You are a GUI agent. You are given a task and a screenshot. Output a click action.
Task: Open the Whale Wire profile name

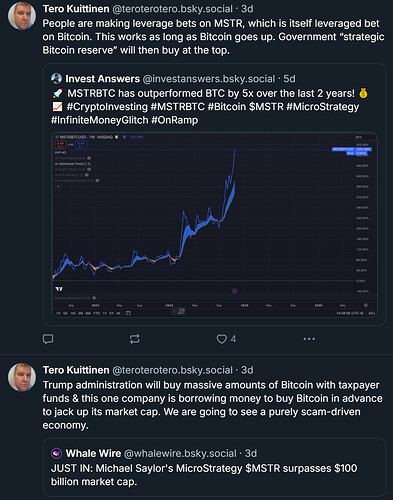(93, 453)
